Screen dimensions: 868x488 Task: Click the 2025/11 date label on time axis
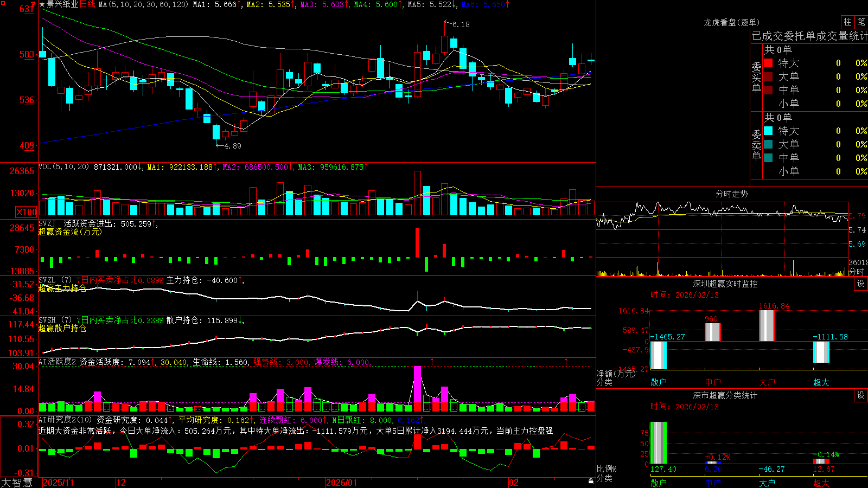point(58,483)
